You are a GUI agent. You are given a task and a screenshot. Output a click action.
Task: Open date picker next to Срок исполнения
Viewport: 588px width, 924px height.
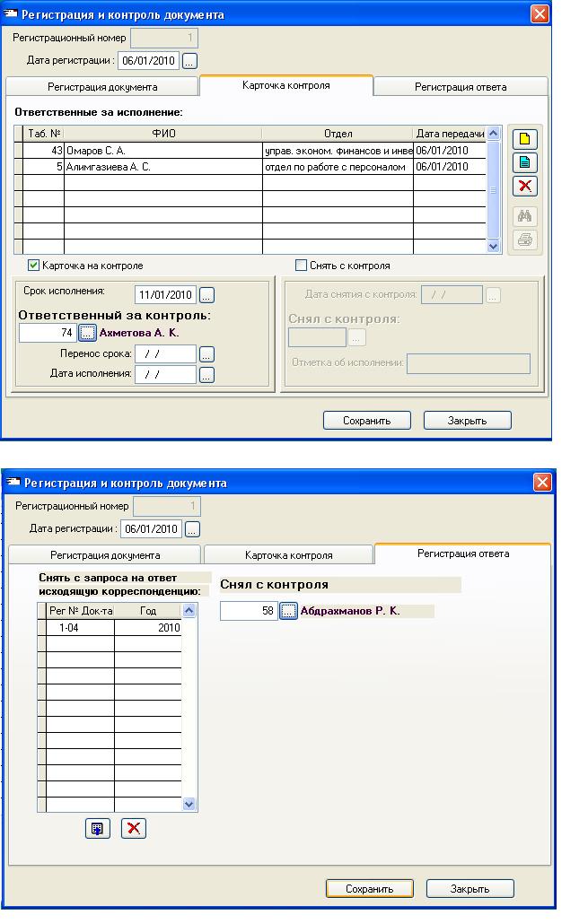(206, 294)
